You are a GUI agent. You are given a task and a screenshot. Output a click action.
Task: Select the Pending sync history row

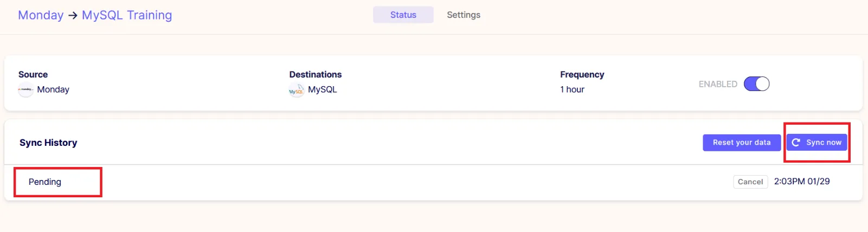tap(433, 182)
